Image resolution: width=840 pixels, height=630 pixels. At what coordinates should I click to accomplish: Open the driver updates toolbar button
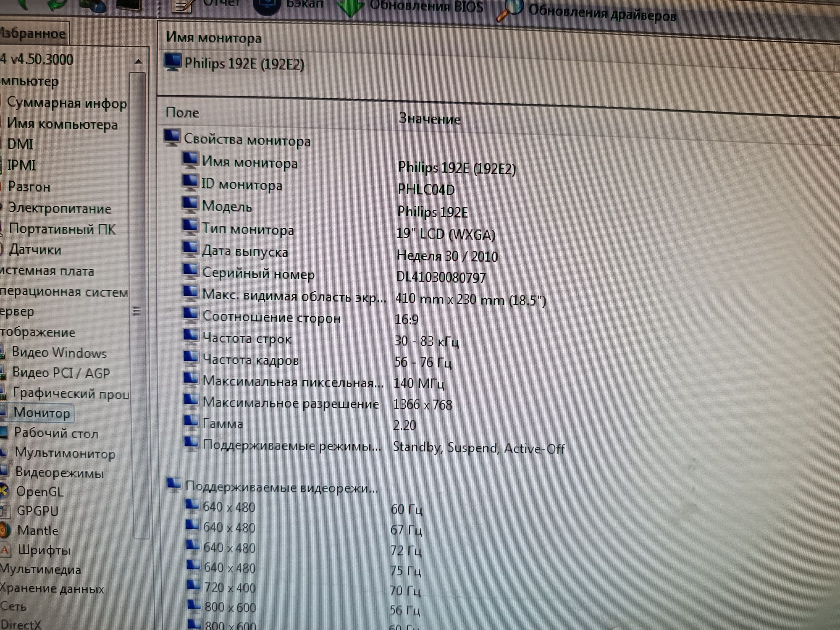click(586, 13)
